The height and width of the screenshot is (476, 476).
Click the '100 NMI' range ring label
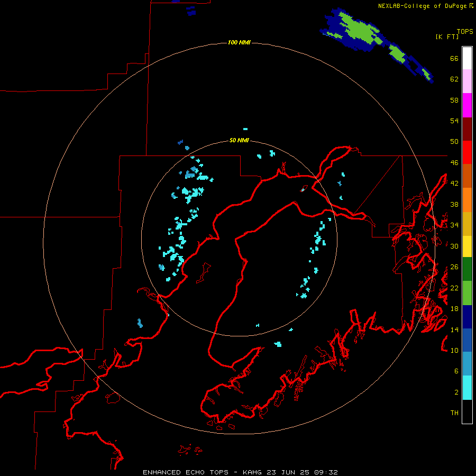(239, 42)
